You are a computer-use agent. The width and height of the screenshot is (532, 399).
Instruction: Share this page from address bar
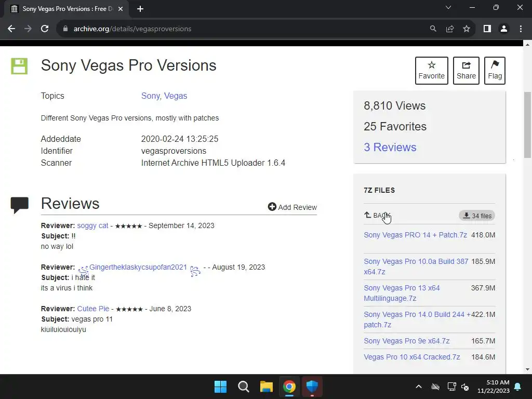tap(450, 29)
